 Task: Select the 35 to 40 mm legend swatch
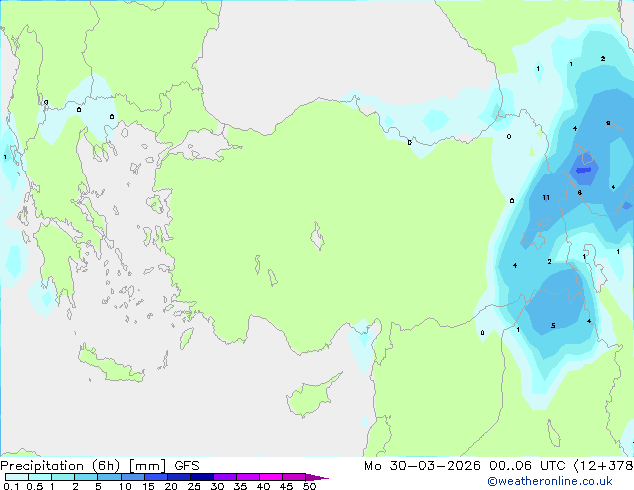coord(248,477)
